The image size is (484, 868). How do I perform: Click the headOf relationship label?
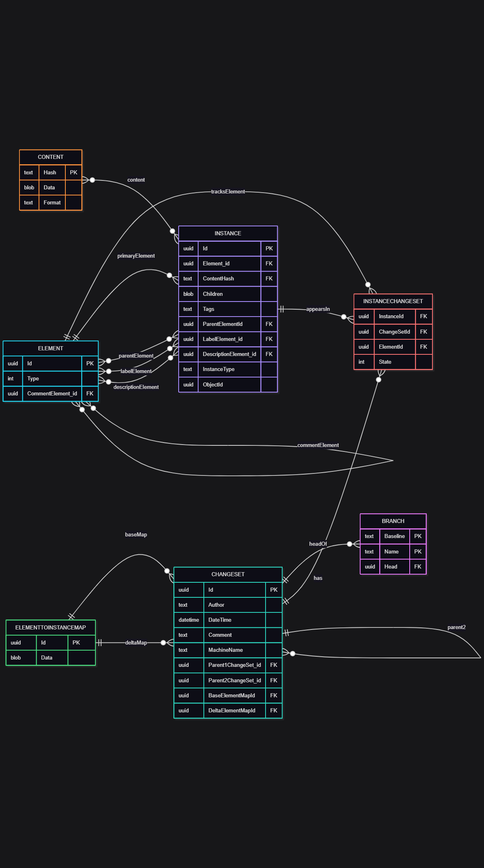318,544
